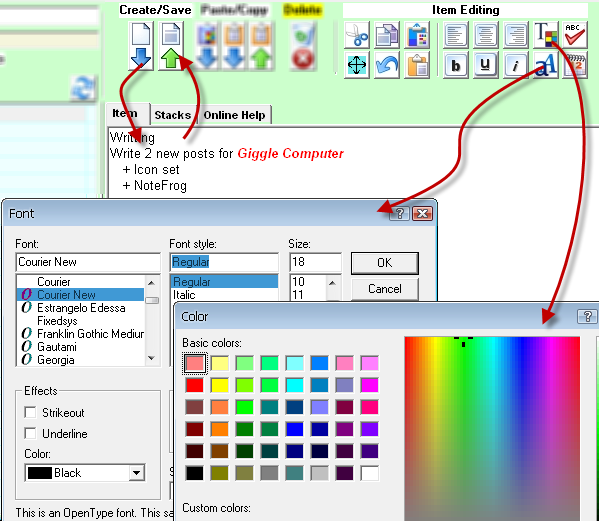The width and height of the screenshot is (599, 521).
Task: Pick the bright yellow basic color swatch
Action: coord(220,385)
